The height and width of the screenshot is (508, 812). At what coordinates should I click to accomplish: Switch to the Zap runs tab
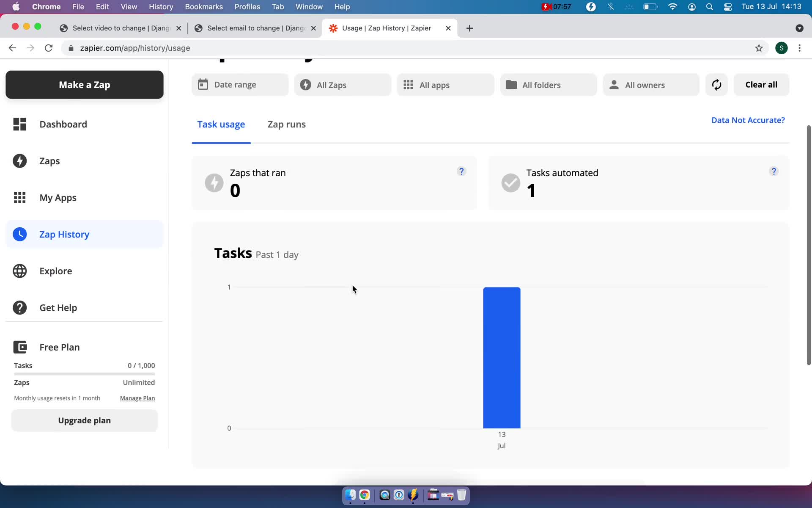click(x=286, y=124)
